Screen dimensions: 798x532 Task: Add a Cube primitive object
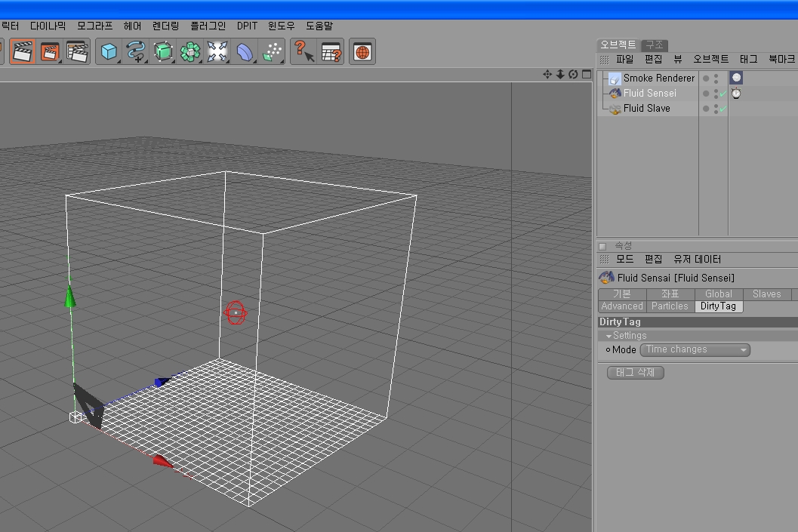[x=109, y=51]
